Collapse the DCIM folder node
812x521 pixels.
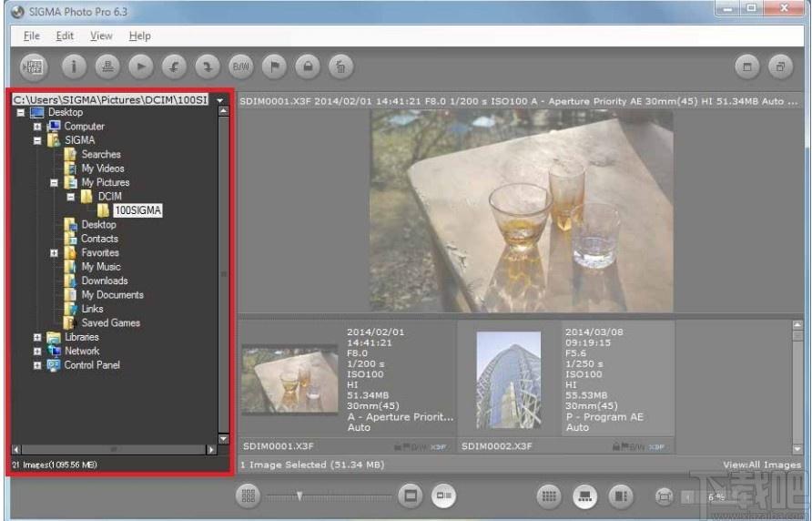click(70, 197)
